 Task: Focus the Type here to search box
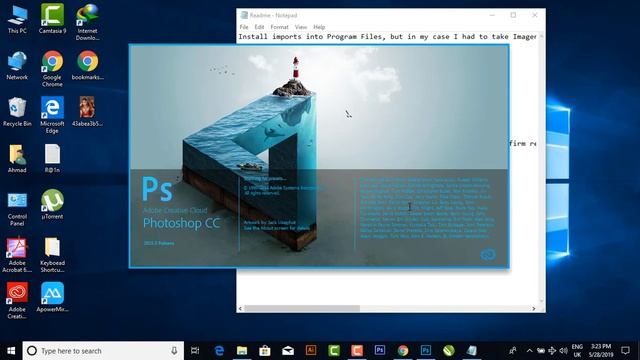tap(103, 351)
